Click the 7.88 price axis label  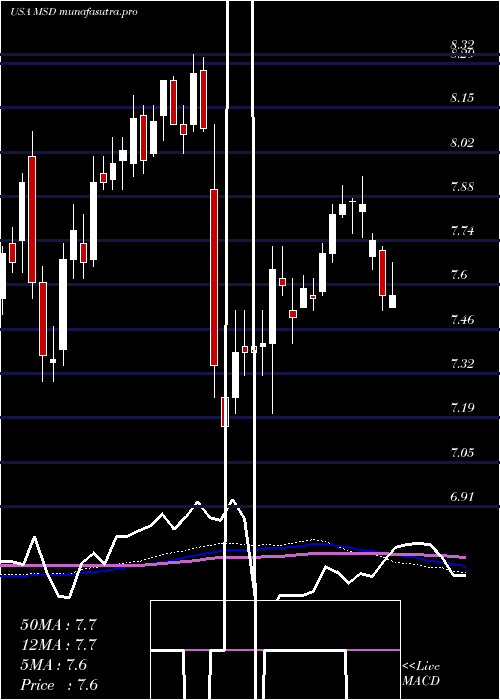click(462, 186)
